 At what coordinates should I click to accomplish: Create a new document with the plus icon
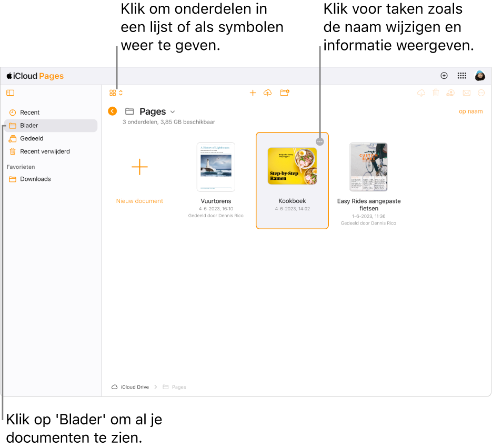[x=253, y=93]
